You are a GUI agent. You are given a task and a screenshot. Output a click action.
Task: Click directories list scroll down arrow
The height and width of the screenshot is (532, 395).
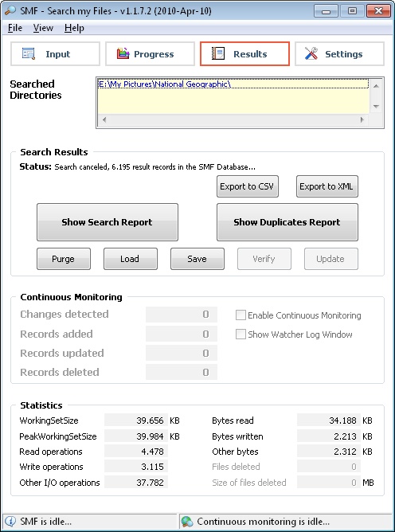(x=376, y=107)
